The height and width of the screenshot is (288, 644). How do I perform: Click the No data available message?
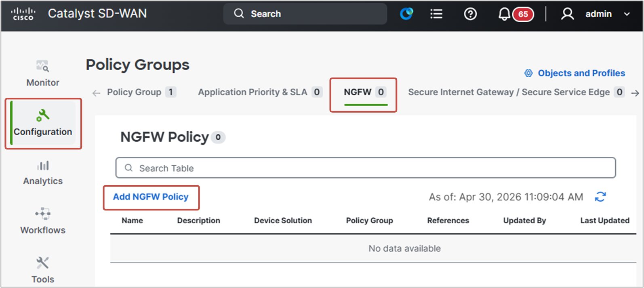click(x=404, y=248)
